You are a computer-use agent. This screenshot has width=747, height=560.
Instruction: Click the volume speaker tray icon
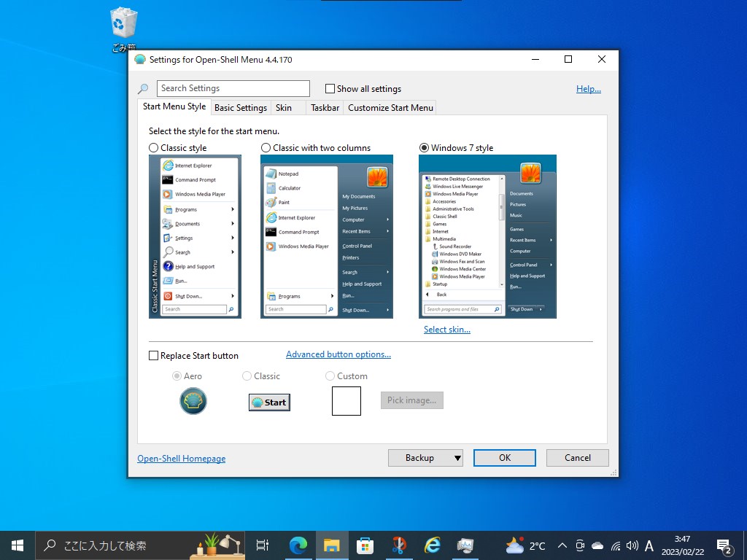click(x=632, y=545)
